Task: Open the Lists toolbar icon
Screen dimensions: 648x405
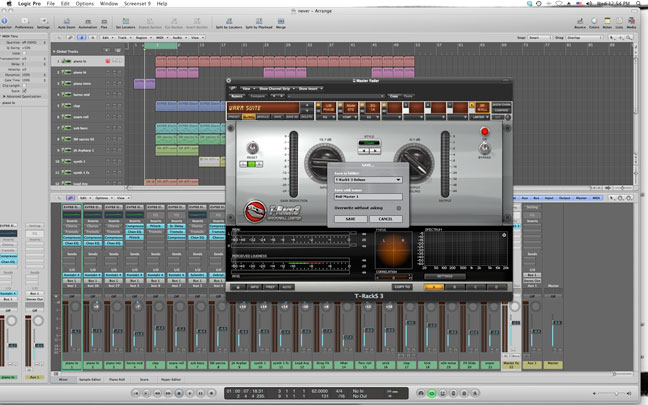Action: click(x=619, y=22)
